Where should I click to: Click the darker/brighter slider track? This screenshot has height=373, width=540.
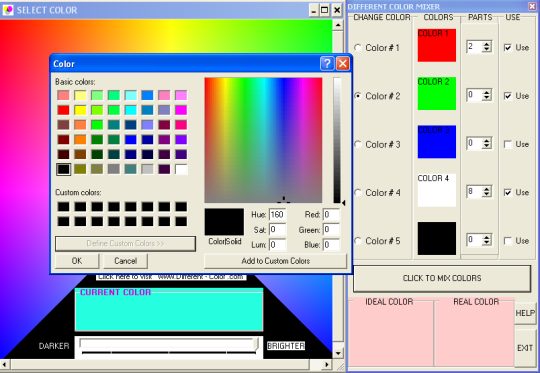pyautogui.click(x=169, y=344)
